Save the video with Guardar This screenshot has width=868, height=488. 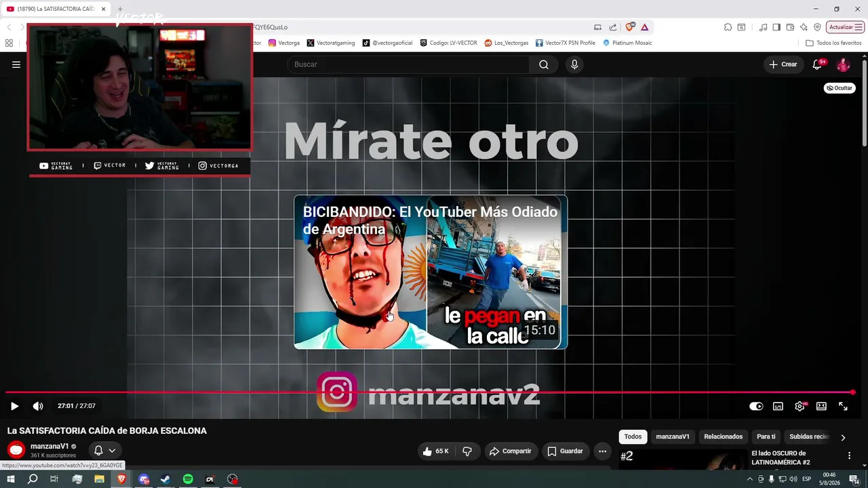tap(565, 451)
